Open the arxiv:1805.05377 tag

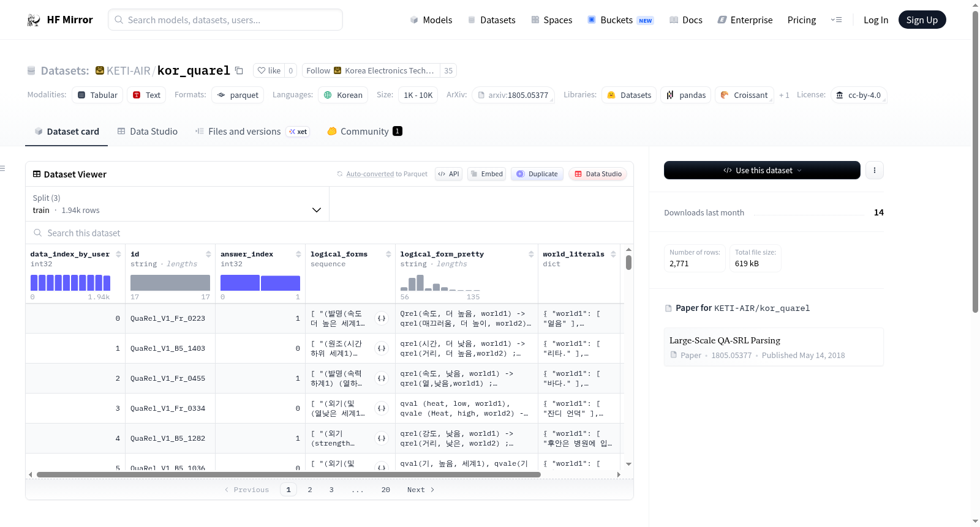point(513,95)
